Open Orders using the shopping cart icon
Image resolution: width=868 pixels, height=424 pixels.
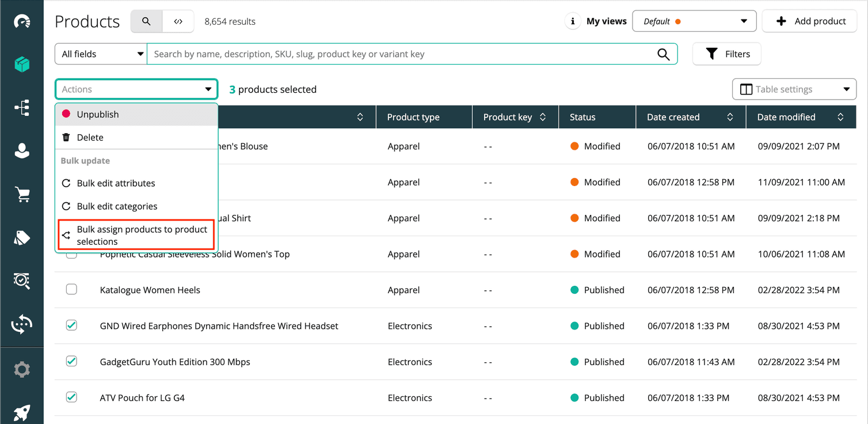click(22, 194)
